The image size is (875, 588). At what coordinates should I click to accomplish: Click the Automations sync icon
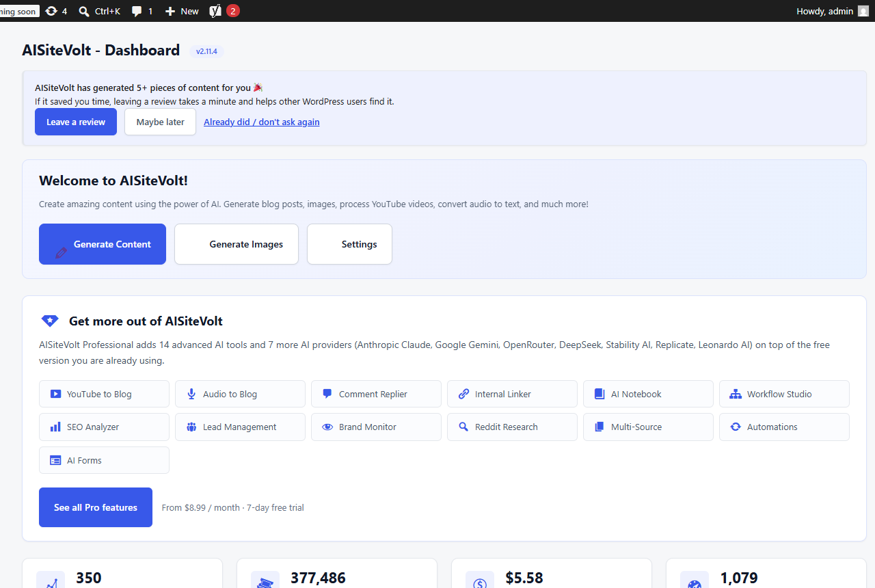point(736,427)
